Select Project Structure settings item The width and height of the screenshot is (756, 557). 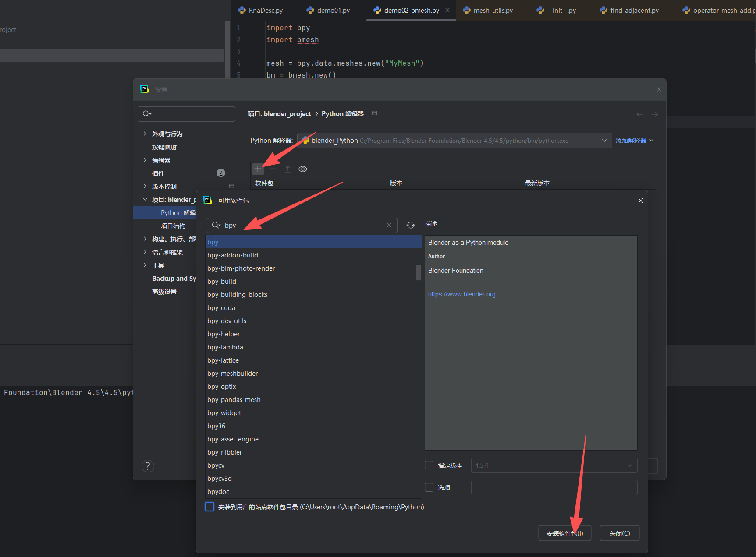pyautogui.click(x=173, y=226)
